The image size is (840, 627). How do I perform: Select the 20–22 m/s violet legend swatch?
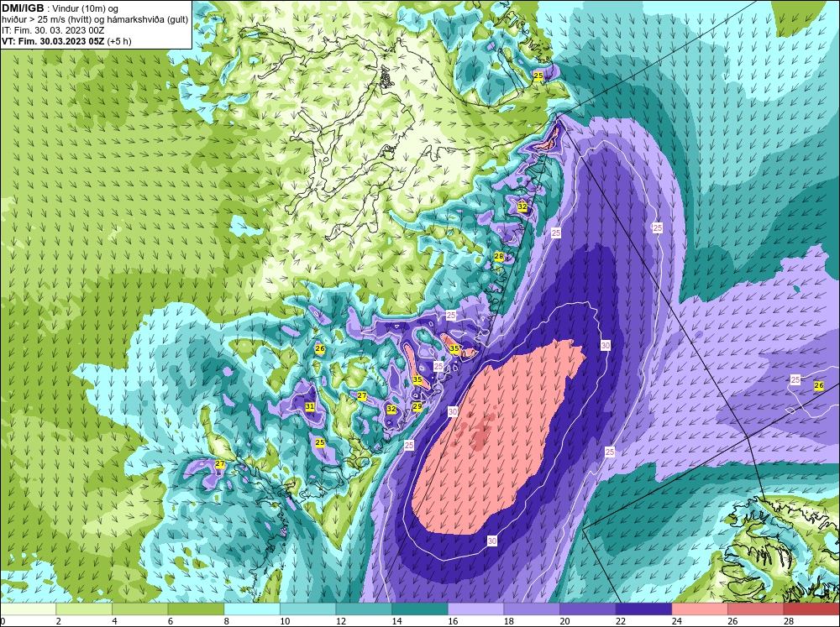588,609
